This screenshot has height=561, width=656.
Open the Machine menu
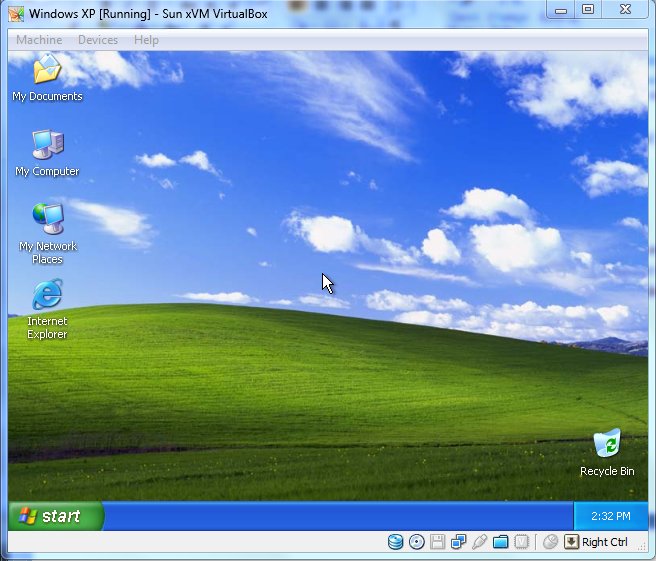click(x=39, y=40)
